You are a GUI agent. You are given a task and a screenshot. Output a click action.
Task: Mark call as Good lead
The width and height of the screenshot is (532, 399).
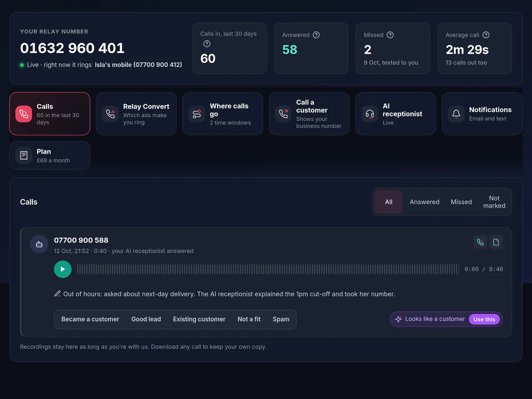click(x=146, y=319)
